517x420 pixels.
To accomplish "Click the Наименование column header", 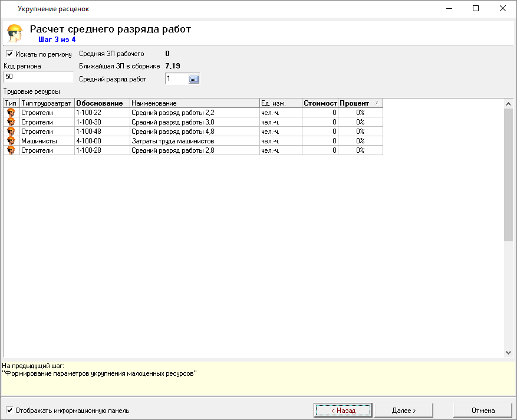I will click(195, 103).
